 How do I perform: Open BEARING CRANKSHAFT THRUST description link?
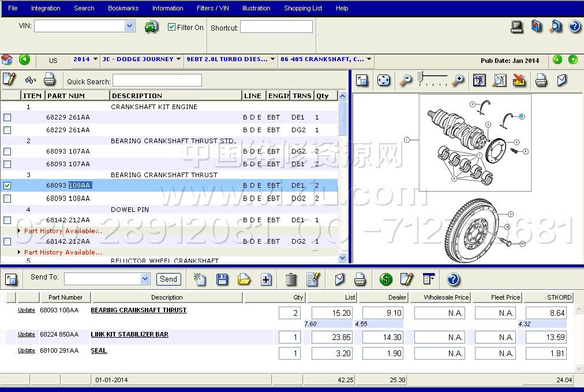138,310
